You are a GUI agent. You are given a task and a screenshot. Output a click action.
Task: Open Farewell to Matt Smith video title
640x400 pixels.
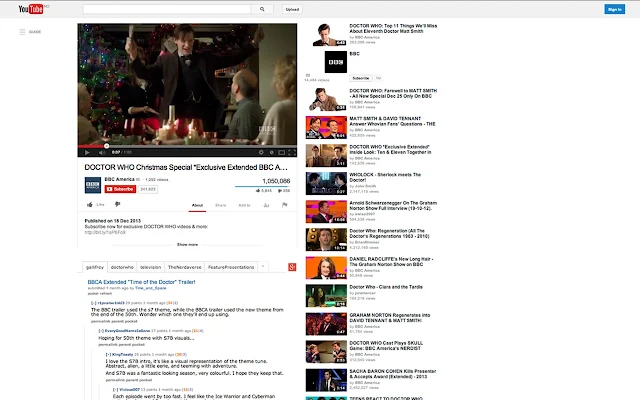pos(393,93)
